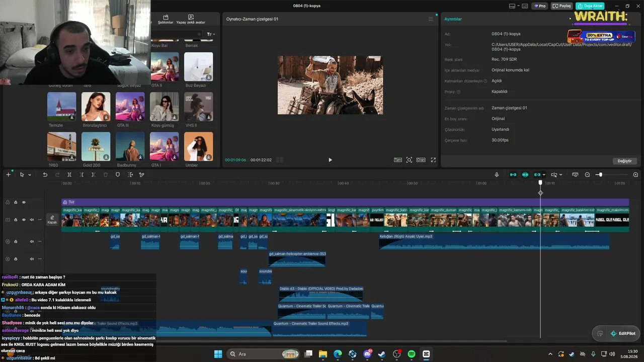Download the 'Koyu gümüş' filter
Image resolution: width=644 pixels, height=362 pixels.
tap(175, 117)
